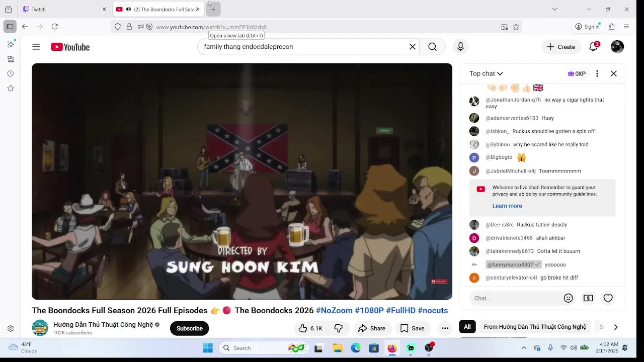This screenshot has height=362, width=644.
Task: Send a heart reaction in chat
Action: tap(608, 298)
